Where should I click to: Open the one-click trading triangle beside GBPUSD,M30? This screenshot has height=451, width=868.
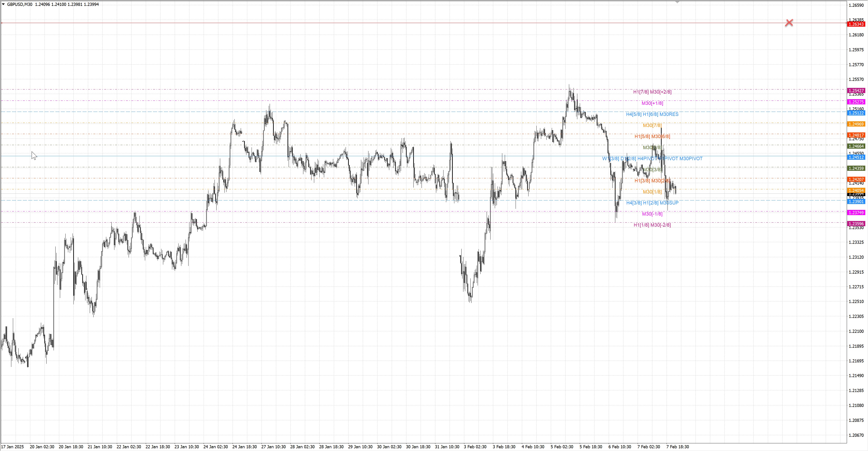(x=3, y=4)
